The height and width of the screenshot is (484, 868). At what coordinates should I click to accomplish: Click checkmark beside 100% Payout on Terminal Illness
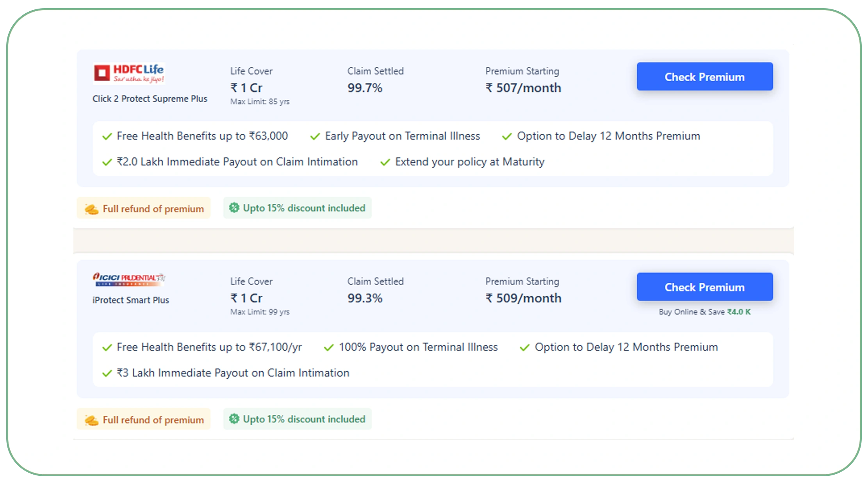pos(329,348)
